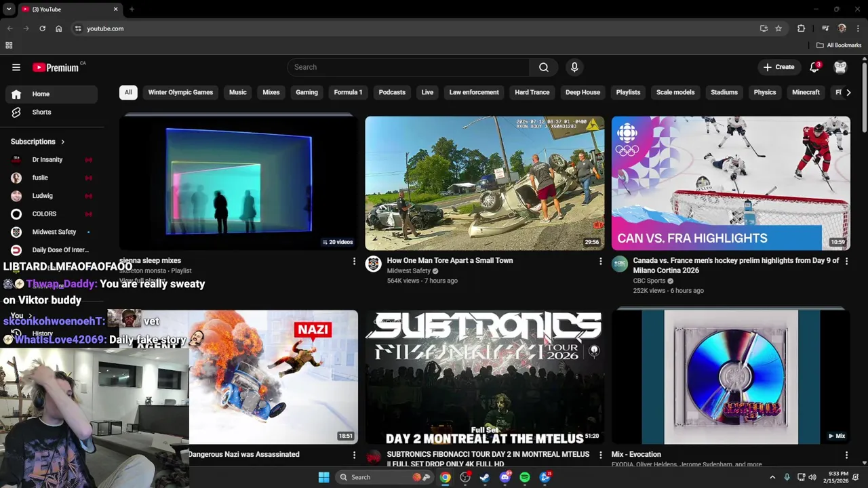868x488 pixels.
Task: Play How One Man Tore Apart thumbnail
Action: click(484, 183)
